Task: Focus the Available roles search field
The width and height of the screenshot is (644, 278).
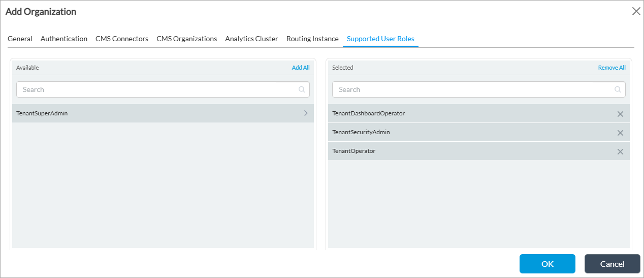Action: tap(163, 89)
